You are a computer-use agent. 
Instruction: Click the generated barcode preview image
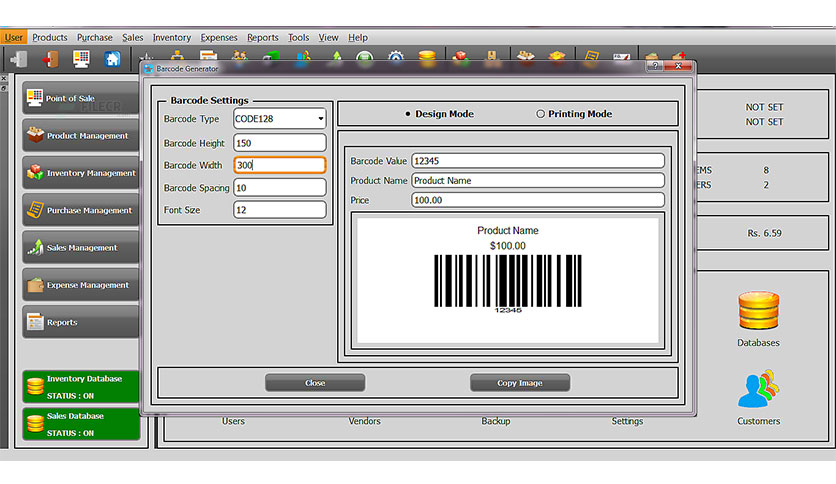[508, 280]
